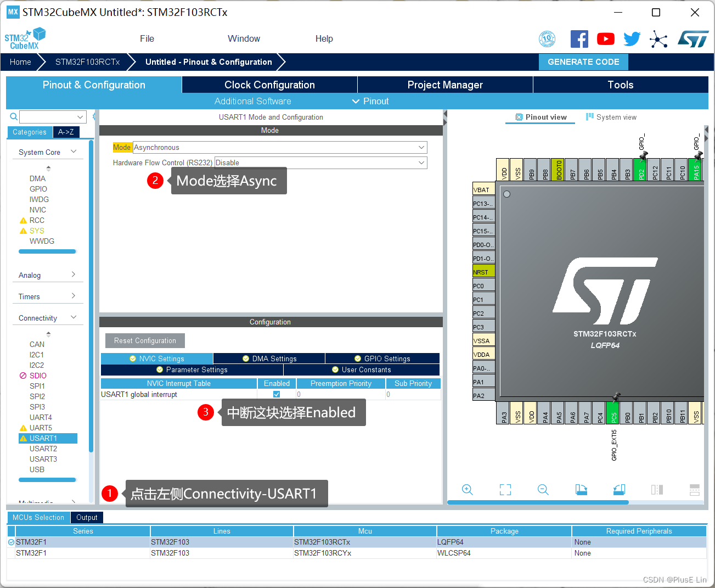
Task: Open the Twitter link icon
Action: 632,39
